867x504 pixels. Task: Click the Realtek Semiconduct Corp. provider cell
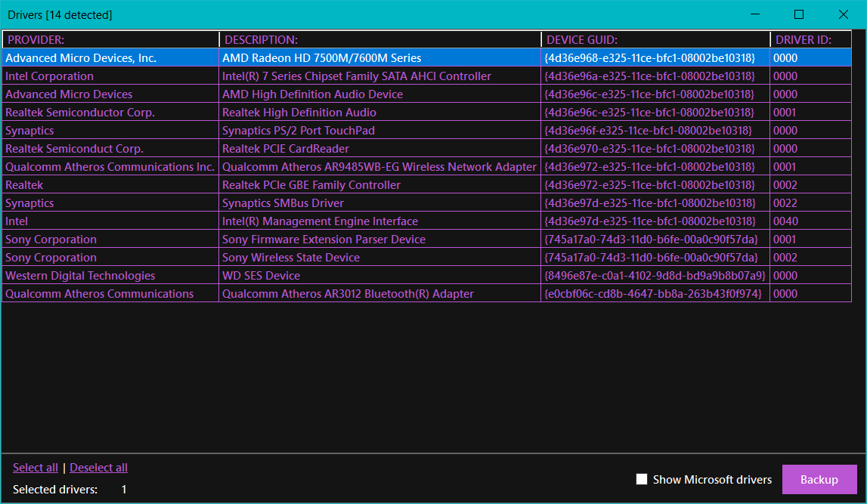110,149
